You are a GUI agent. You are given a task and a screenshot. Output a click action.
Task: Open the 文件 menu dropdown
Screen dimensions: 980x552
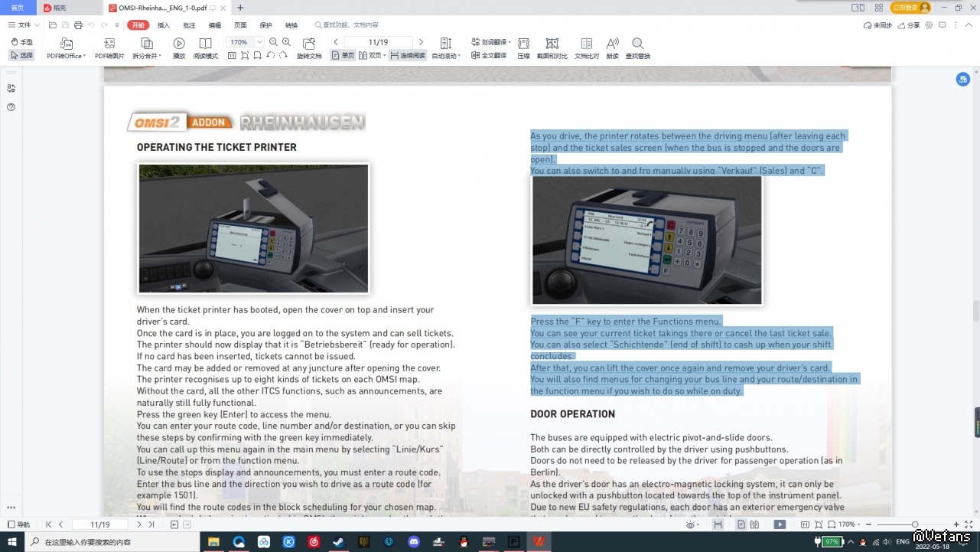click(24, 25)
